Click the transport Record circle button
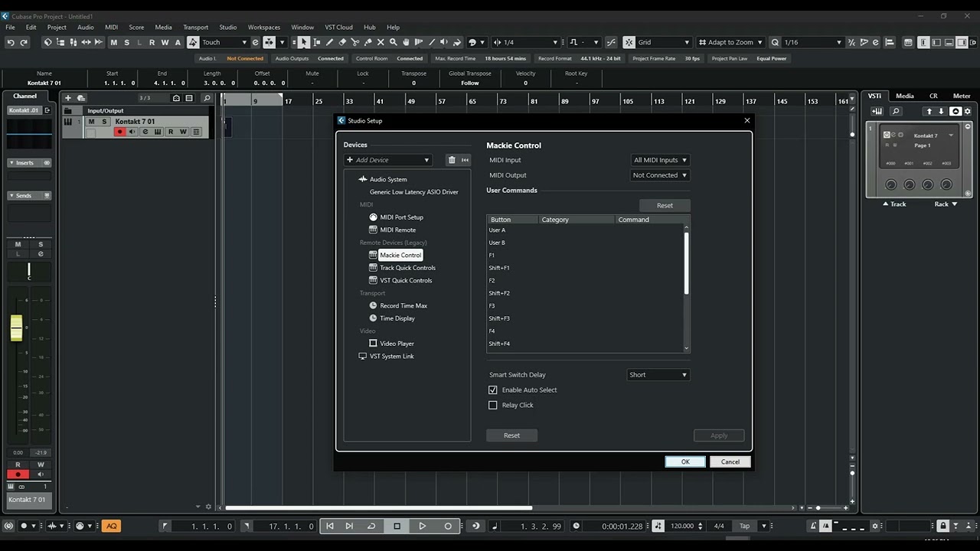Image resolution: width=980 pixels, height=551 pixels. coord(448,526)
